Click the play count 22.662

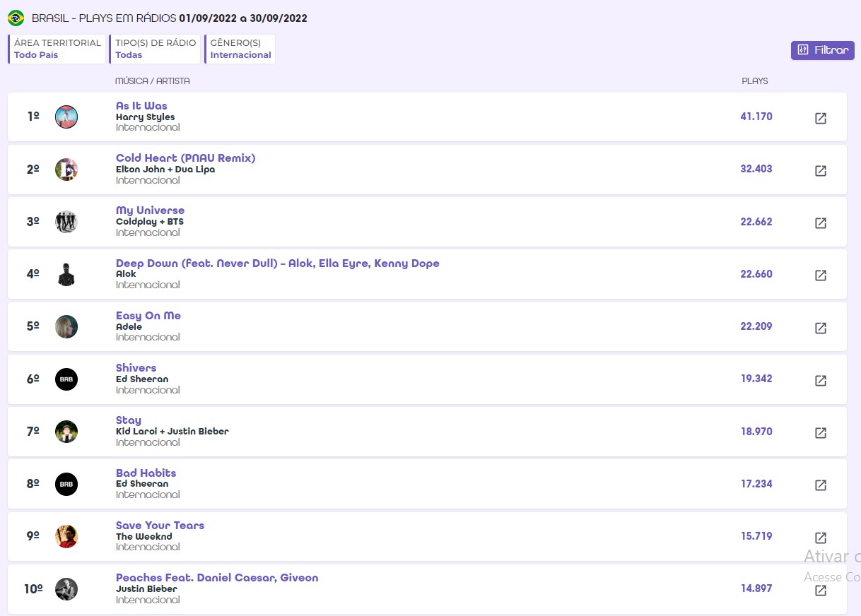point(756,222)
